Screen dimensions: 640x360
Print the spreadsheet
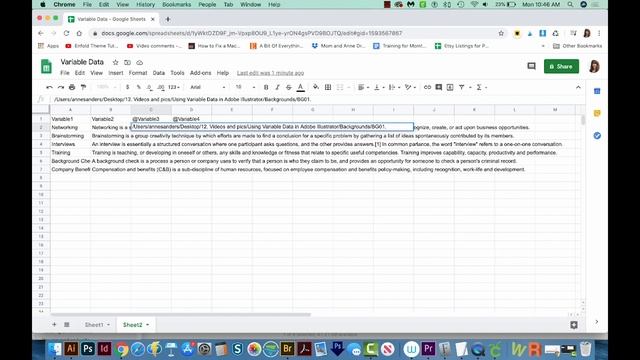(72, 87)
